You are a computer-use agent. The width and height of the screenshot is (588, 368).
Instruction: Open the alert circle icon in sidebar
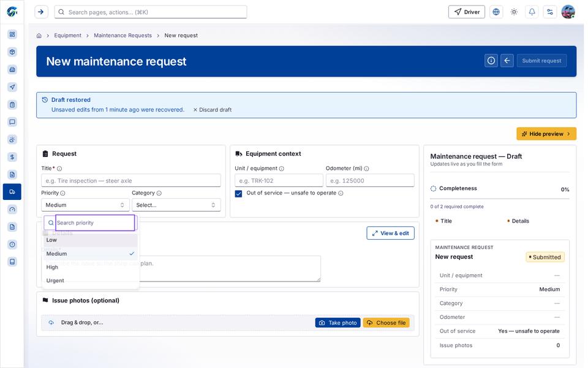(12, 245)
